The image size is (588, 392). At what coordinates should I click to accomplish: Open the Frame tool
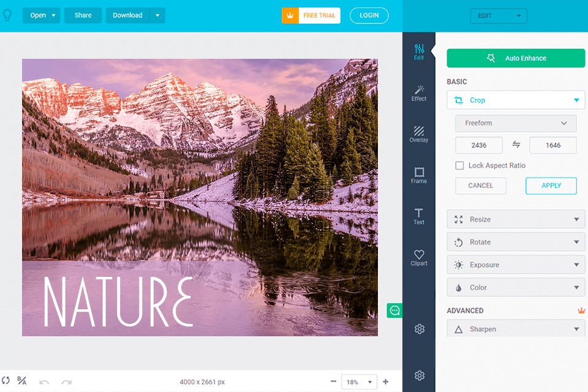pos(419,175)
